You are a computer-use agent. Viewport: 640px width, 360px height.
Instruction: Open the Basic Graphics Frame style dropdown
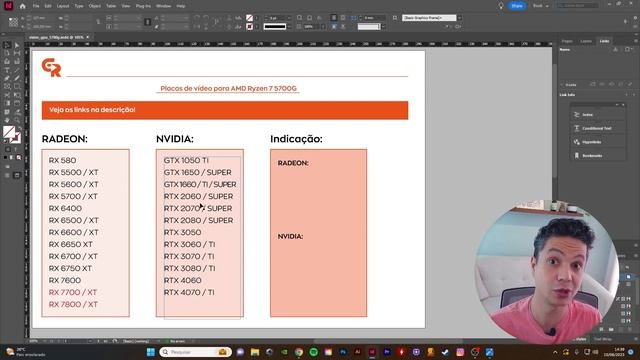(x=459, y=18)
